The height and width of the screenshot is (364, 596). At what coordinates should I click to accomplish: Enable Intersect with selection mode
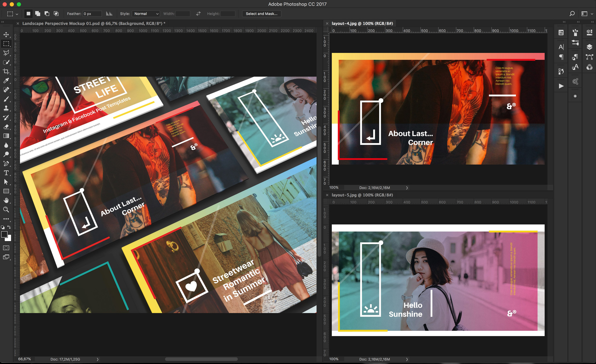pyautogui.click(x=56, y=14)
